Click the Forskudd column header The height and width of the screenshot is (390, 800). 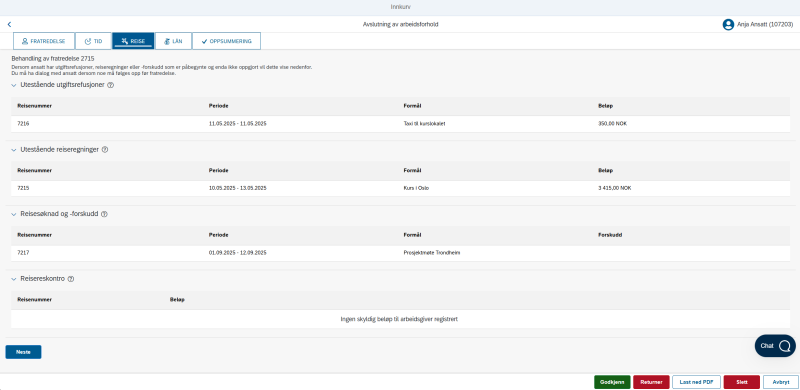pyautogui.click(x=610, y=235)
